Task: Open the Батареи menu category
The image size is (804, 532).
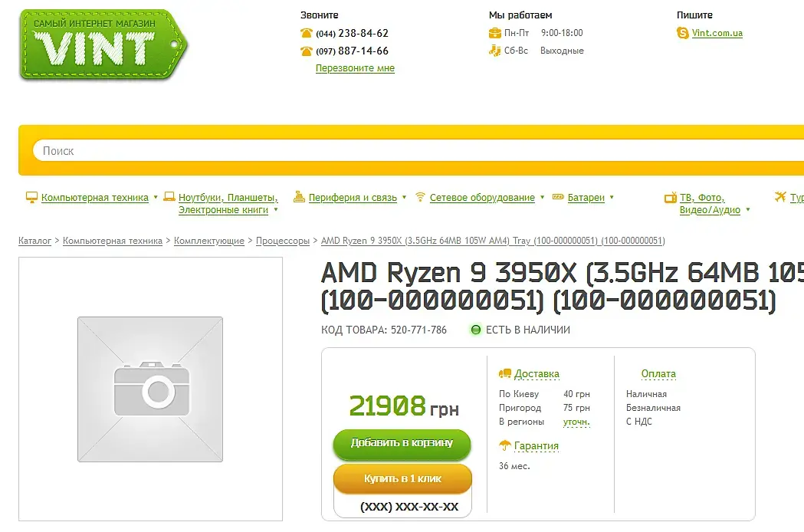Action: tap(586, 198)
